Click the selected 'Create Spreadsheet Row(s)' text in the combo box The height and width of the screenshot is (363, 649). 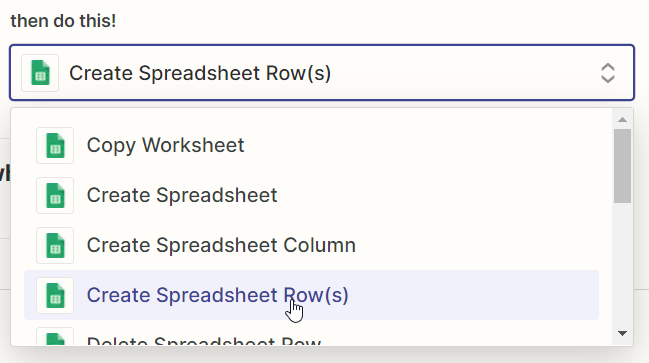click(200, 73)
